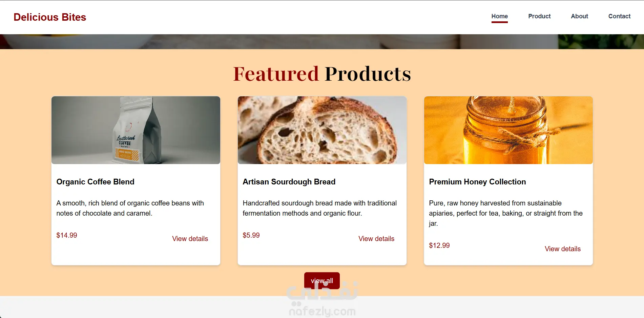Click the hero banner image strip

pyautogui.click(x=322, y=42)
